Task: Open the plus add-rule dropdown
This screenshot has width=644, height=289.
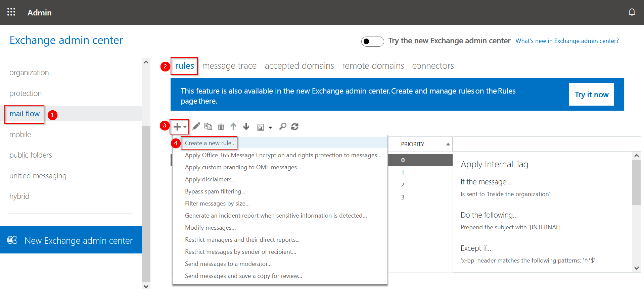Action: (180, 127)
